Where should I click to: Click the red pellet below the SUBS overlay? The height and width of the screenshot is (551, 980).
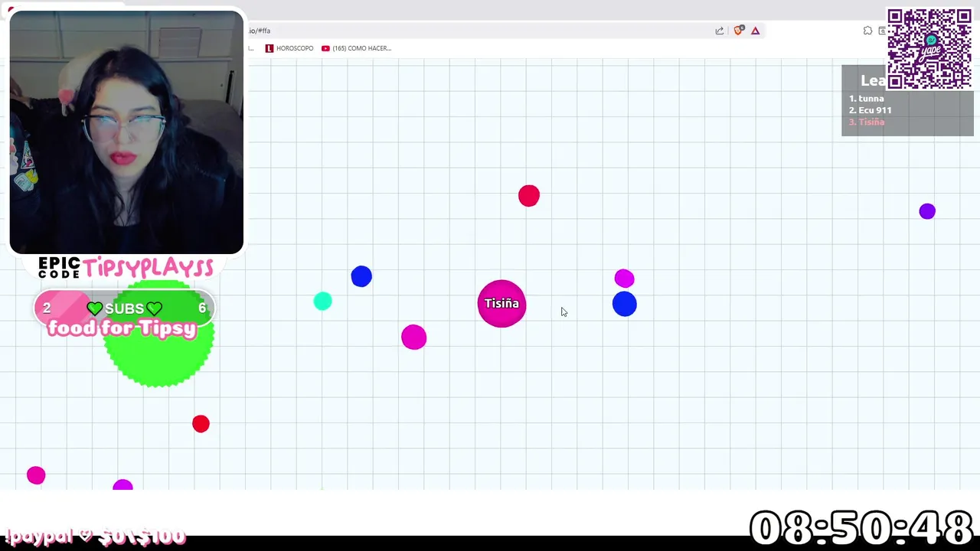coord(201,424)
